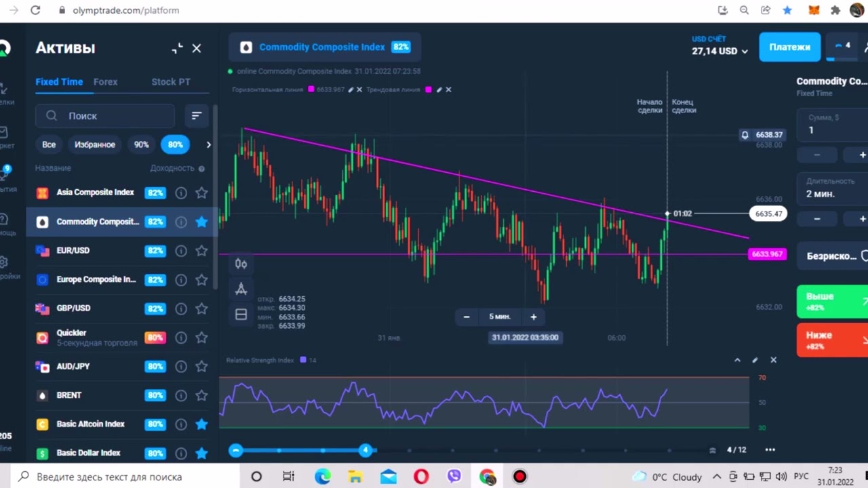
Task: Click the Сумма amount input field
Action: click(833, 125)
